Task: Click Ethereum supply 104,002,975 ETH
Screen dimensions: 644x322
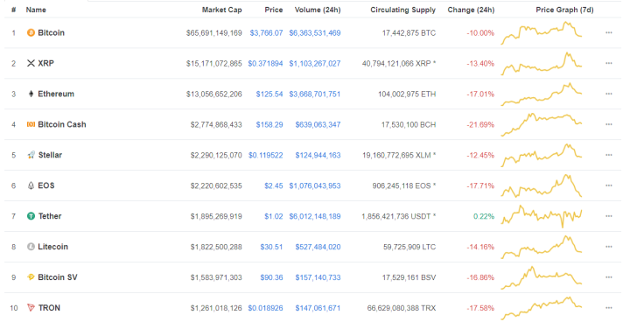Action: (x=407, y=94)
